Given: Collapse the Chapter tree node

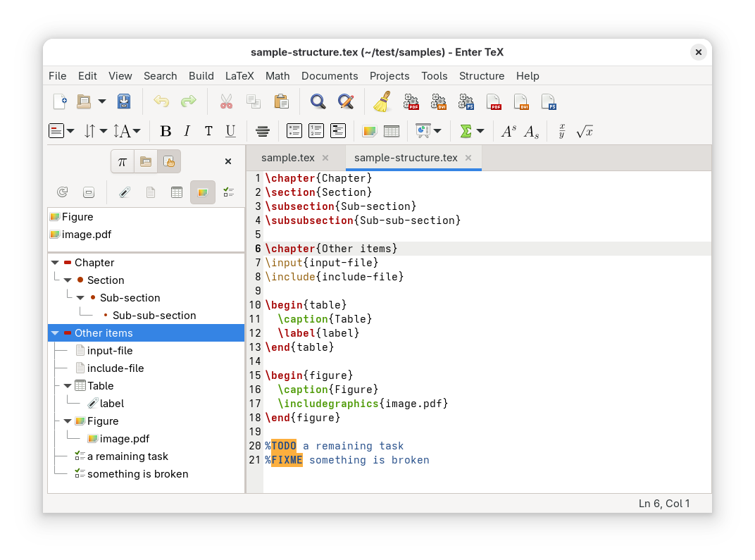Looking at the screenshot, I should (55, 263).
